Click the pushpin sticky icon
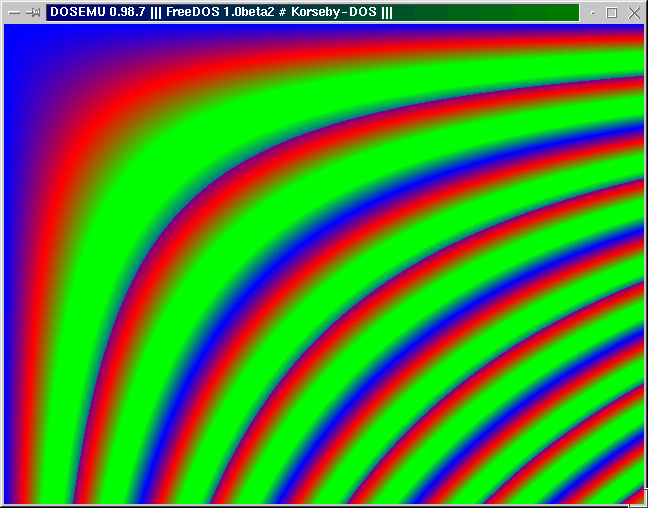 coord(33,13)
